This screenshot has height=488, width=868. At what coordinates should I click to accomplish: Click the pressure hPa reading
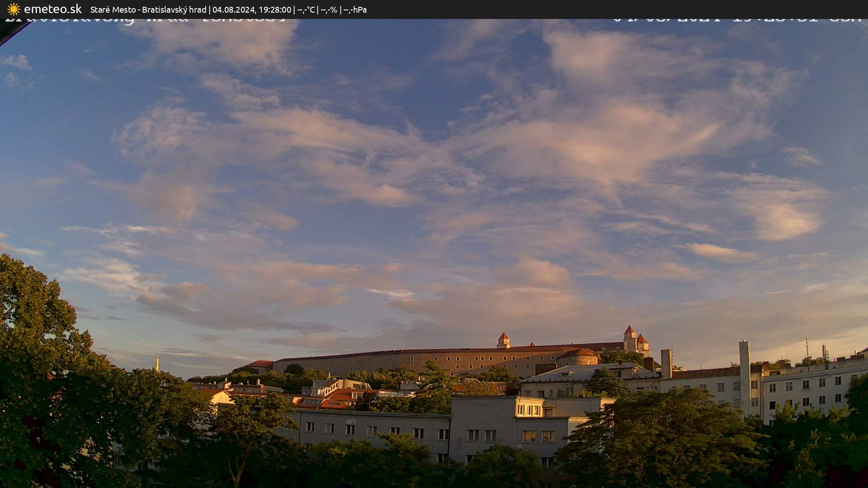355,9
